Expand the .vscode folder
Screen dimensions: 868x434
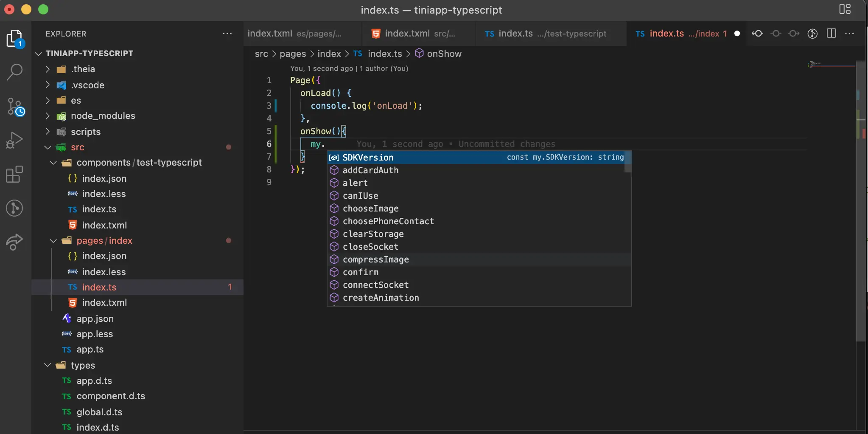click(48, 85)
